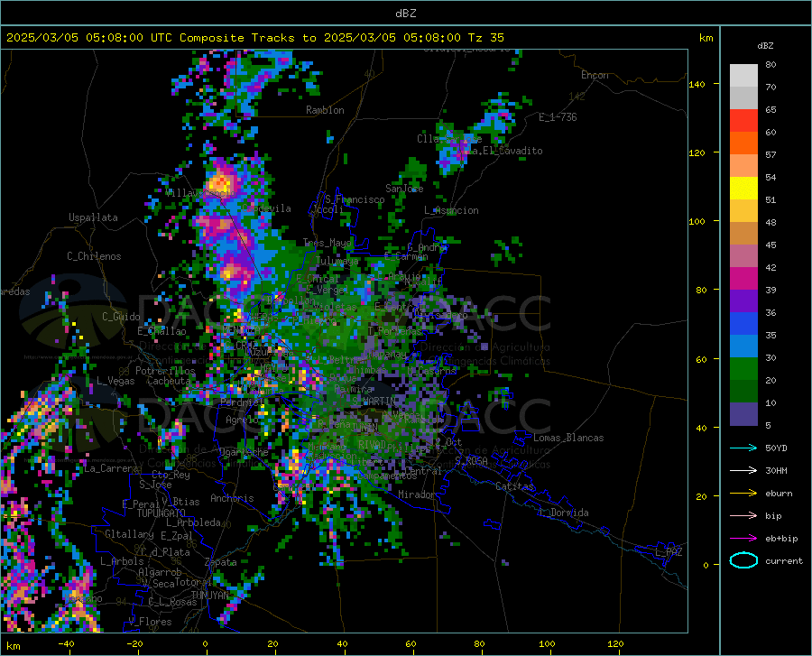This screenshot has width=812, height=656.
Task: Click the '-40' tick on the horizontal axis
Action: point(66,643)
